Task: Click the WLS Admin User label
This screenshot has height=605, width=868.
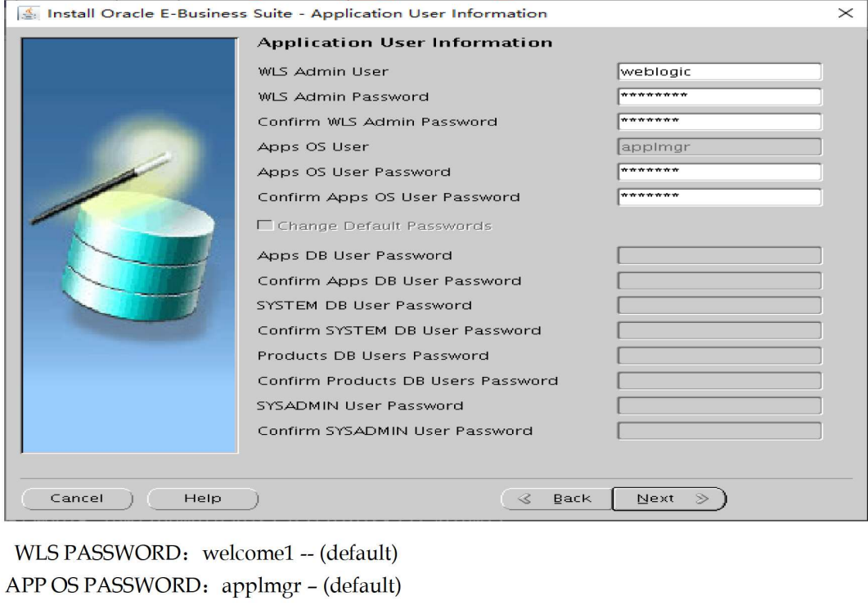Action: 323,72
